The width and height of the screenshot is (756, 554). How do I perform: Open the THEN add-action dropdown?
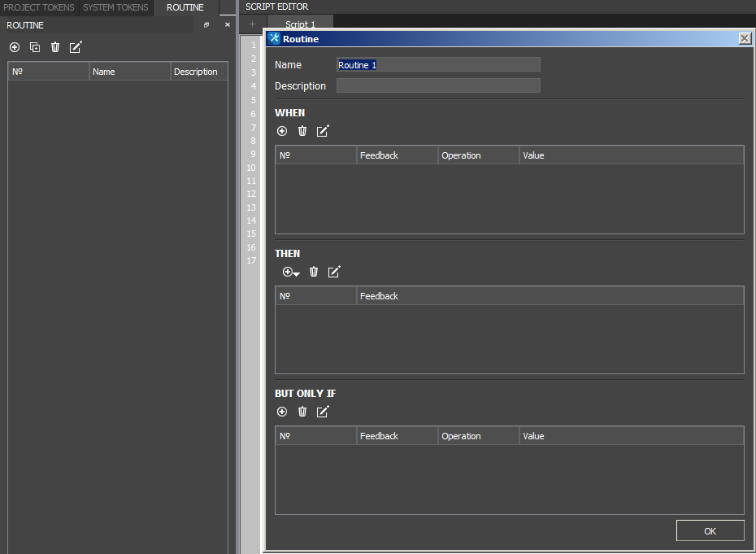291,272
